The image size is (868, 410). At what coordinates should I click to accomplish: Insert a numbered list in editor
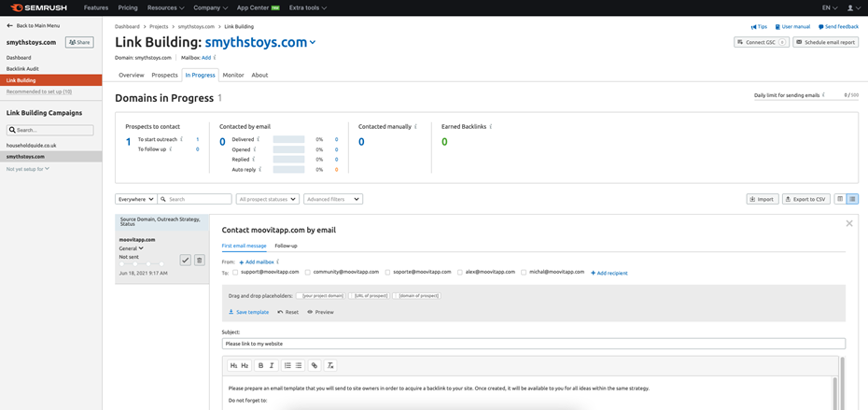click(x=287, y=365)
